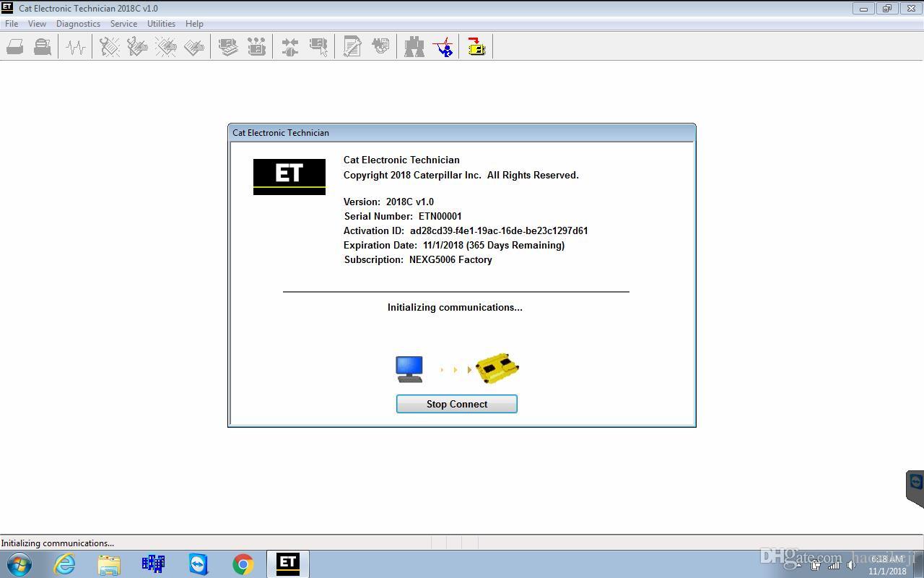This screenshot has width=924, height=578.
Task: Click the Print toolbar icon
Action: click(x=14, y=48)
